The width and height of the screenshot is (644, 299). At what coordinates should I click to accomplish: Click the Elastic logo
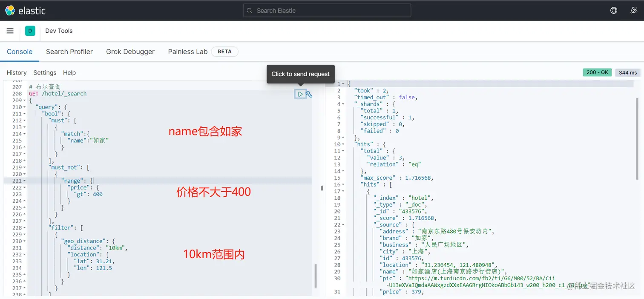coord(25,11)
